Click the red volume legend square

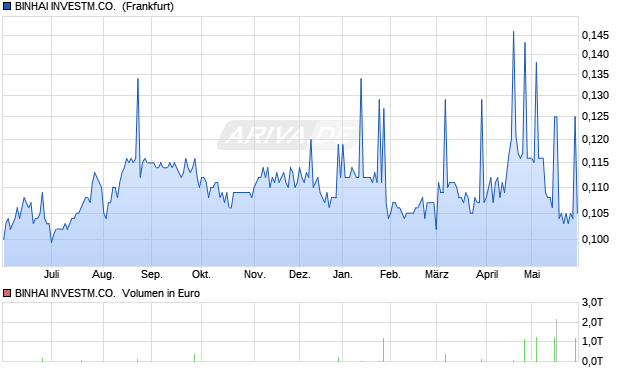7,293
